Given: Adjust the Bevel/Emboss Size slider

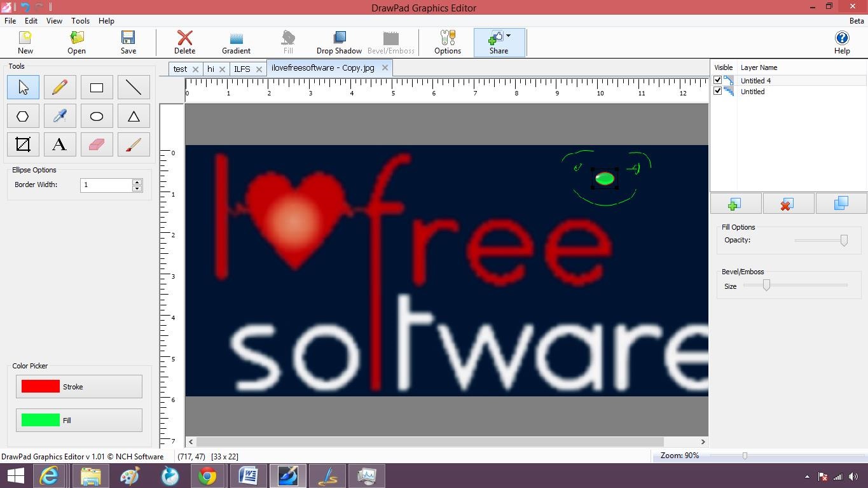Looking at the screenshot, I should point(766,285).
